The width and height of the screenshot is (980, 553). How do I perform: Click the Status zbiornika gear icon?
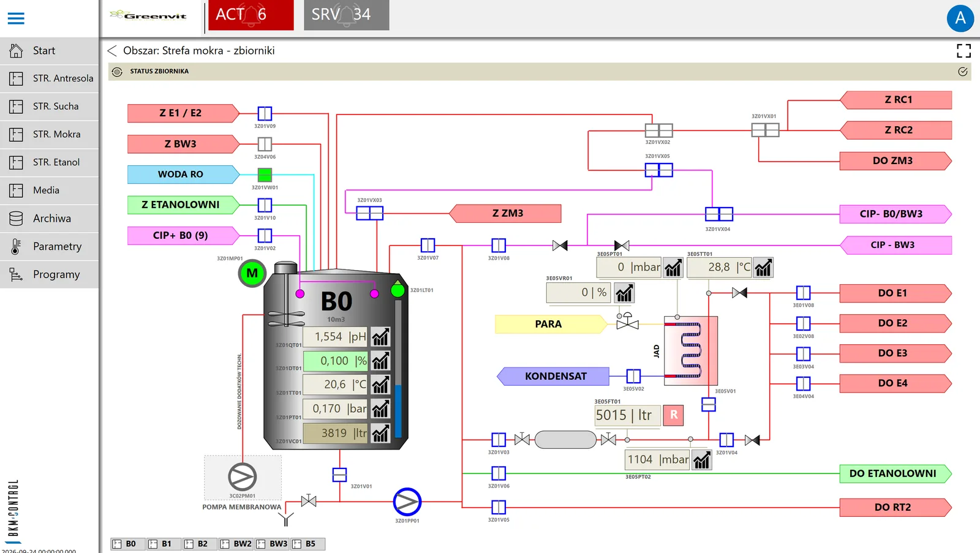click(117, 72)
